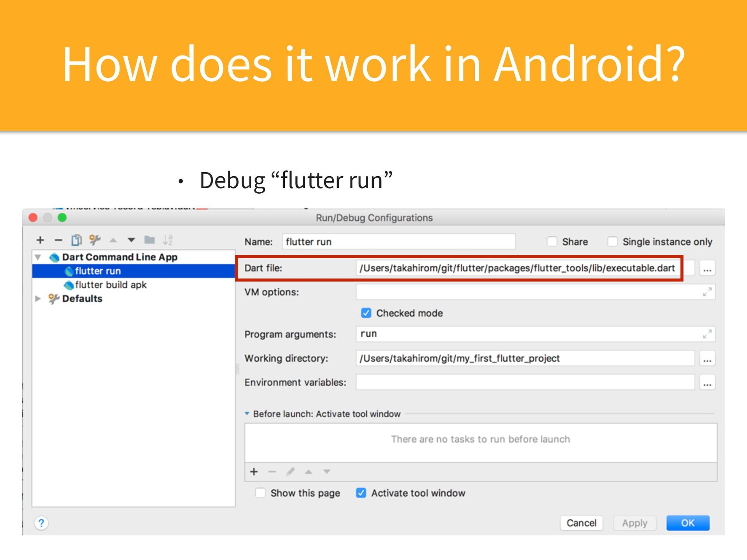The height and width of the screenshot is (560, 747).
Task: Disable Checked mode checkbox
Action: pos(366,313)
